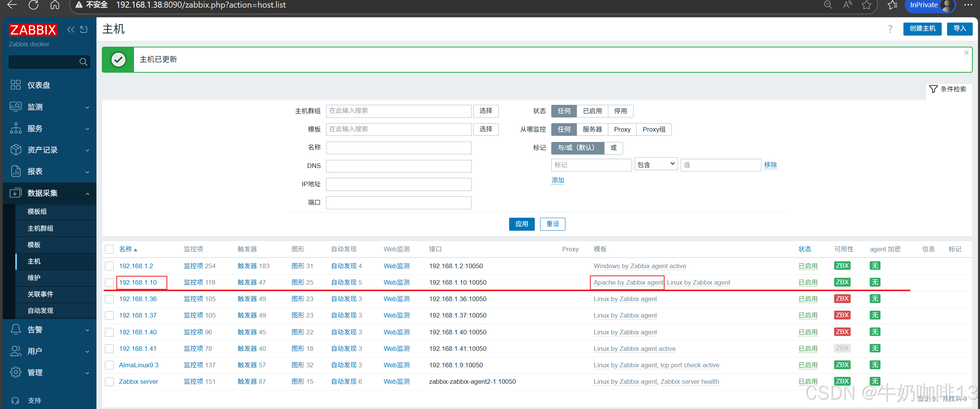Expand the 用户 menu chevron
Viewport: 980px width, 409px height.
(x=87, y=352)
